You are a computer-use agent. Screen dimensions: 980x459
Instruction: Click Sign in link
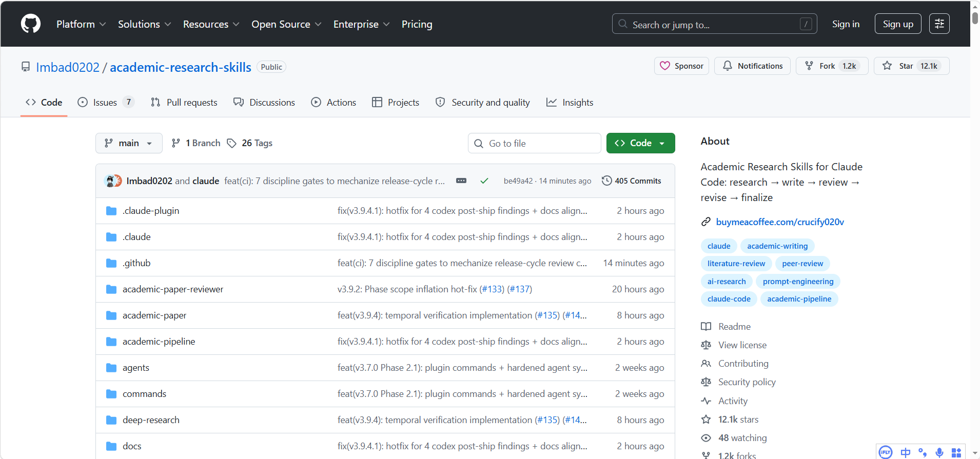[846, 24]
